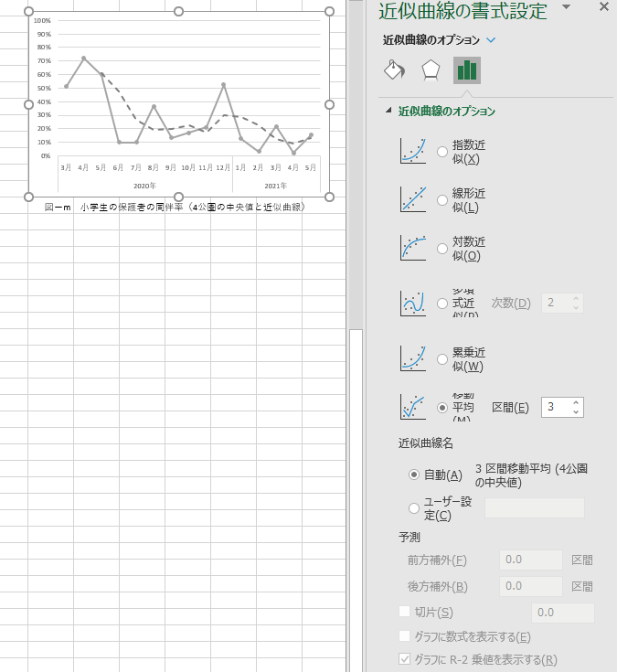Decrease the polynomial 次数(D) order
Viewport: 617px width, 672px height.
click(x=576, y=308)
